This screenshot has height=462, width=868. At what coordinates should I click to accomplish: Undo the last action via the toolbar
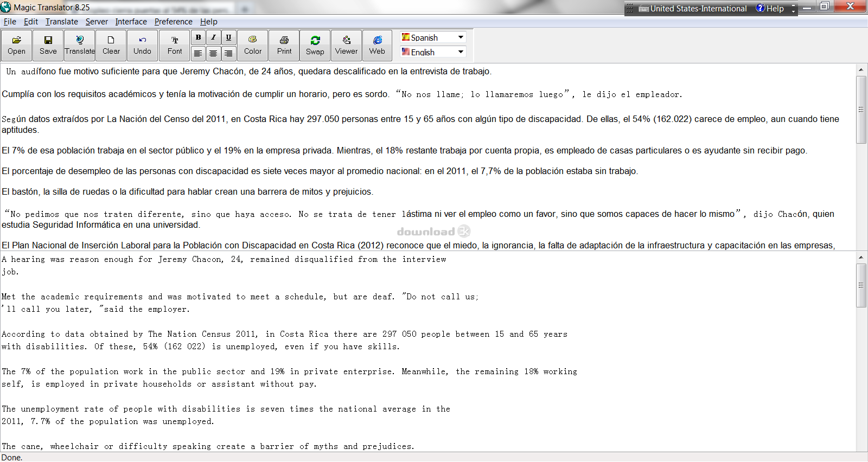[x=142, y=45]
